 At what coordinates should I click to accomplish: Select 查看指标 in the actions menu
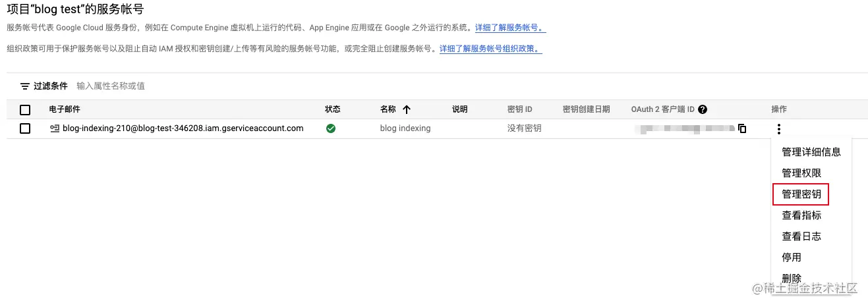coord(801,215)
